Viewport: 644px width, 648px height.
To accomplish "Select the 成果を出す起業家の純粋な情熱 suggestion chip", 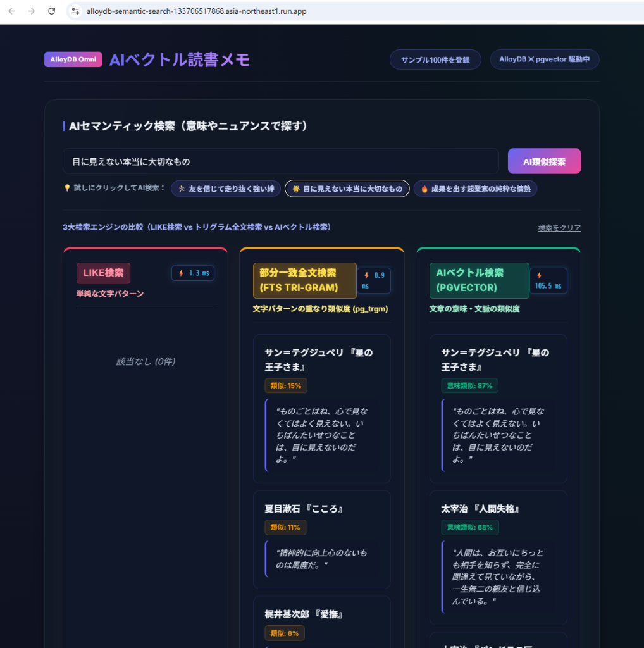I will point(475,189).
